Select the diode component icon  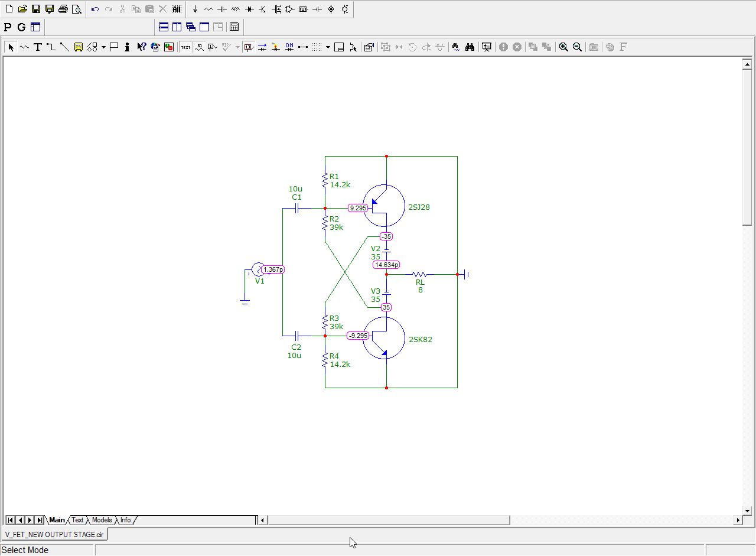pos(249,9)
